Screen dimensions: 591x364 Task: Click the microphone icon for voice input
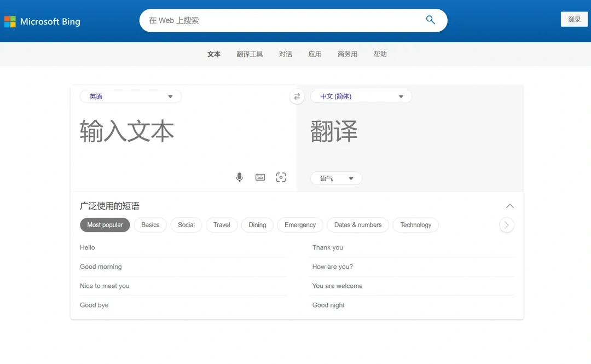click(239, 177)
